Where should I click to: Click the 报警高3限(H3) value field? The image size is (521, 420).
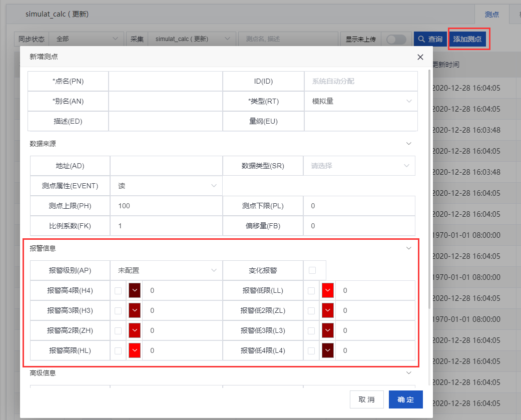[182, 310]
